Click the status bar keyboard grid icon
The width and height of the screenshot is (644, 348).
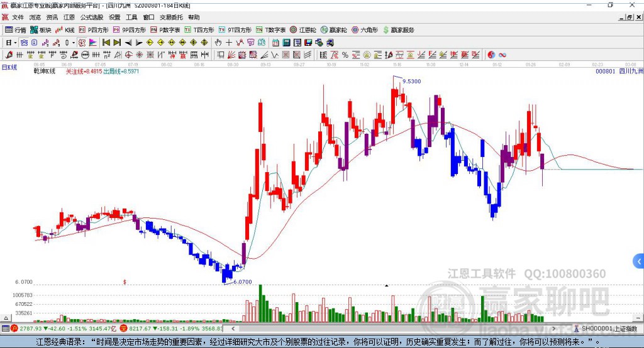click(x=5, y=329)
